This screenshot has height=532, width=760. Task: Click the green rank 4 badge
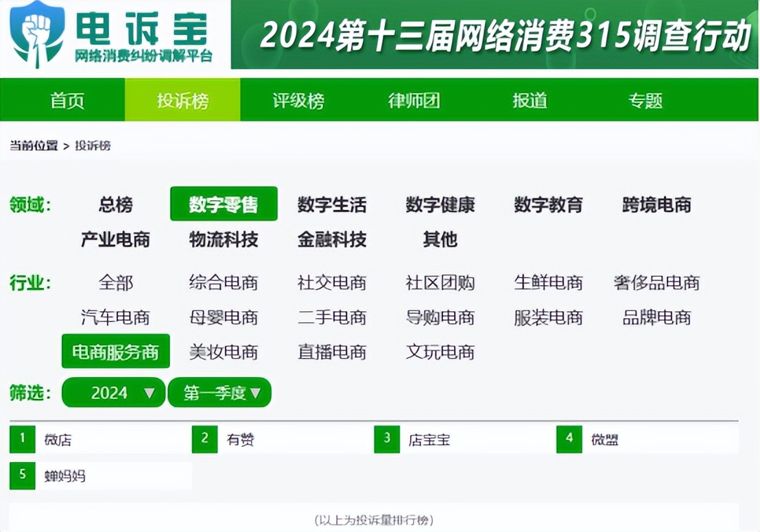[569, 439]
